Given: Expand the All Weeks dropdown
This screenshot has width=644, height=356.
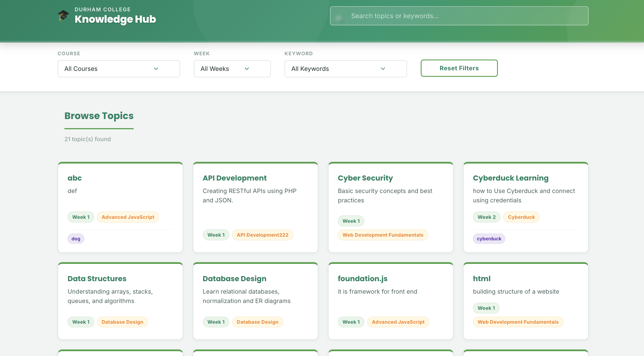Looking at the screenshot, I should (232, 69).
